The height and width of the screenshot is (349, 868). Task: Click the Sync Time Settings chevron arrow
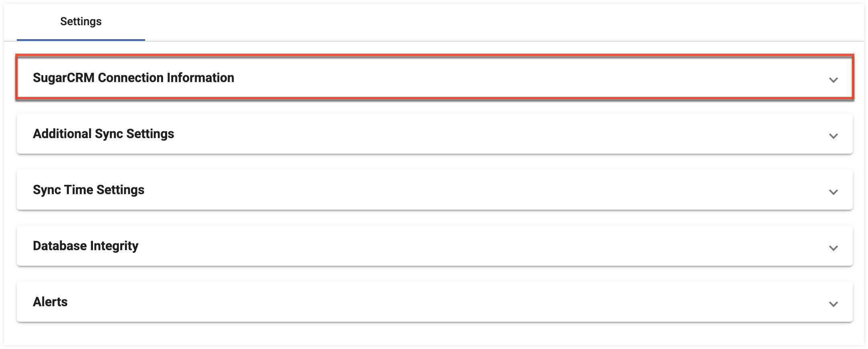[834, 192]
